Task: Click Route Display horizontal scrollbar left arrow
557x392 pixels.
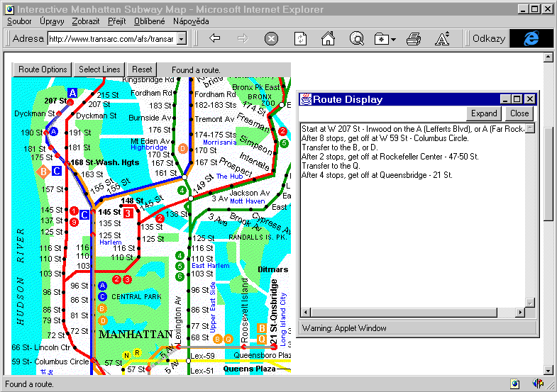Action: [306, 313]
